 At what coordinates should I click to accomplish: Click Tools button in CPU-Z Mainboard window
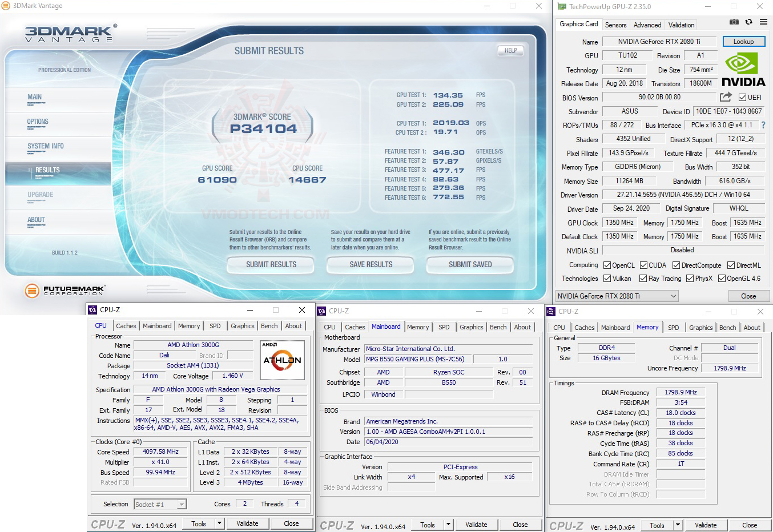428,525
